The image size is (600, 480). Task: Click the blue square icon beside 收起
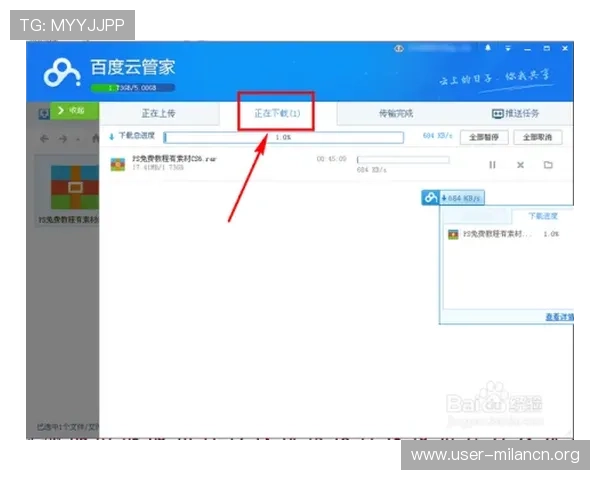(x=44, y=114)
